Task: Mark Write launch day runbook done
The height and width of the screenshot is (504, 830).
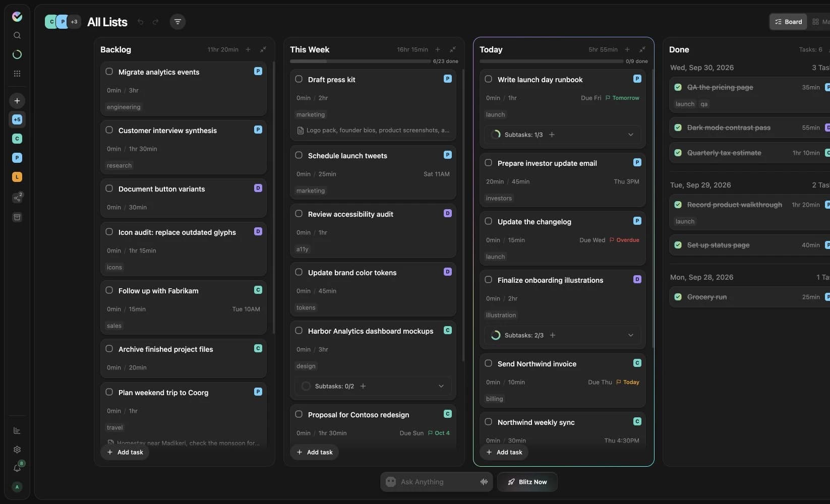Action: [488, 79]
